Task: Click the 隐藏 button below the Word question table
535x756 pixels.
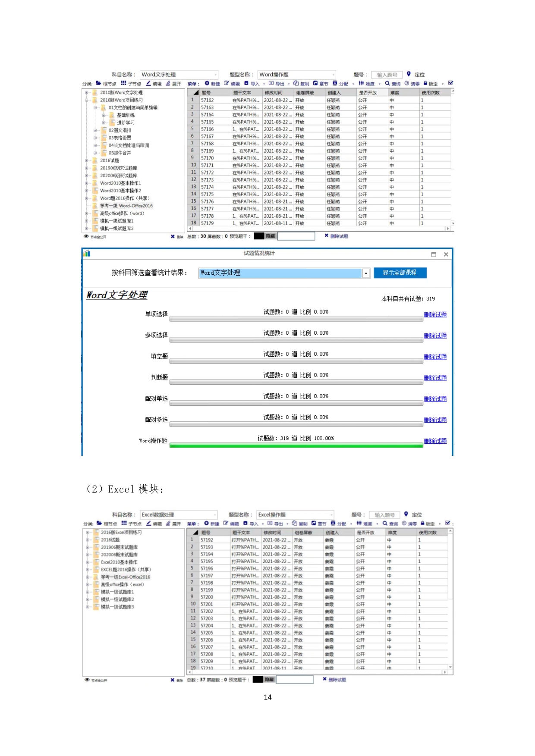Action: coord(271,236)
